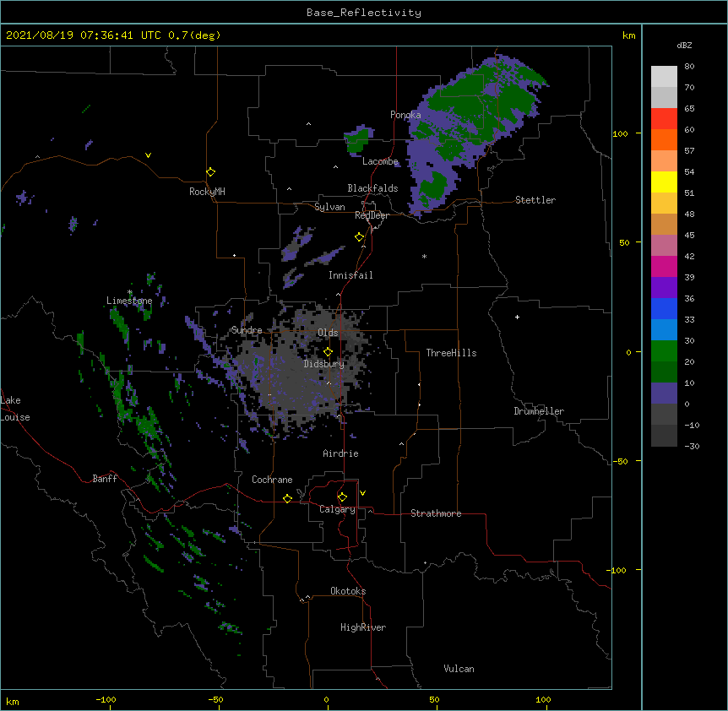Viewport: 728px width, 711px height.
Task: Click the yellow diamond marker near RedDeer
Action: [x=360, y=237]
